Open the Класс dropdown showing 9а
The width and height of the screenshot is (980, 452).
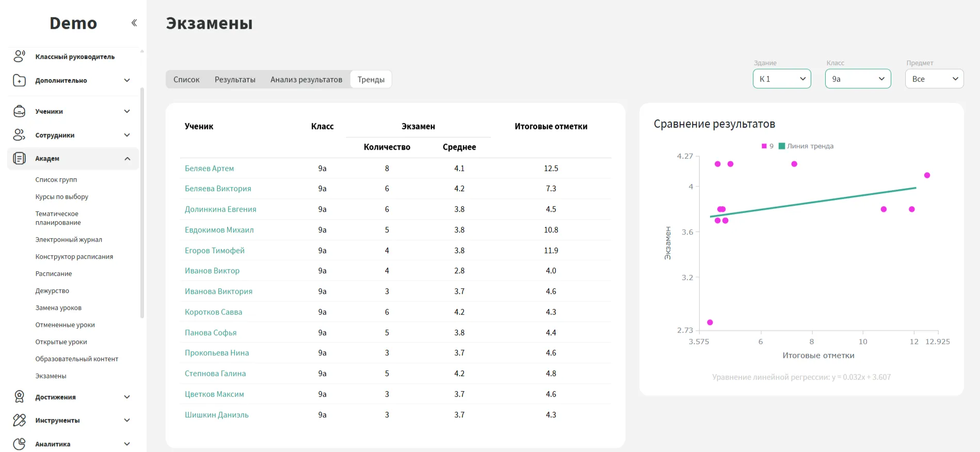pos(857,79)
